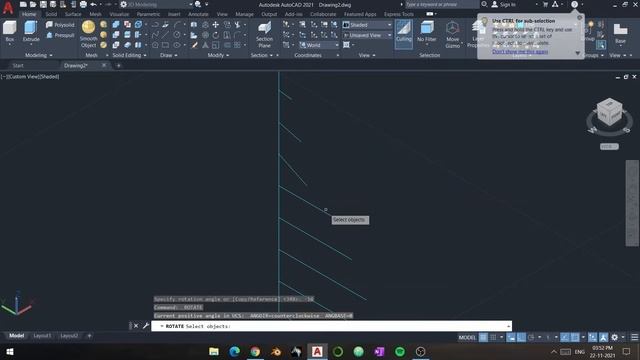Screen dimensions: 640x360
Task: Click the Open file icon in quick access toolbar
Action: (x=33, y=4)
